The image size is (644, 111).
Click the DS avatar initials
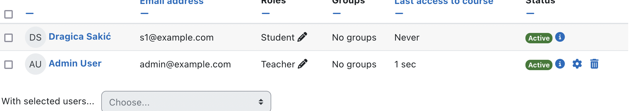click(x=35, y=37)
